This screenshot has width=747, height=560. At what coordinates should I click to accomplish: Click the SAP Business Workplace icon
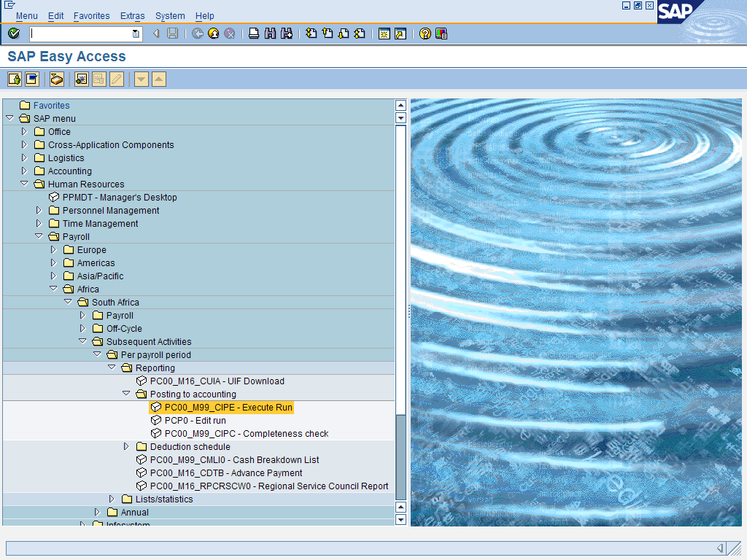coord(57,79)
